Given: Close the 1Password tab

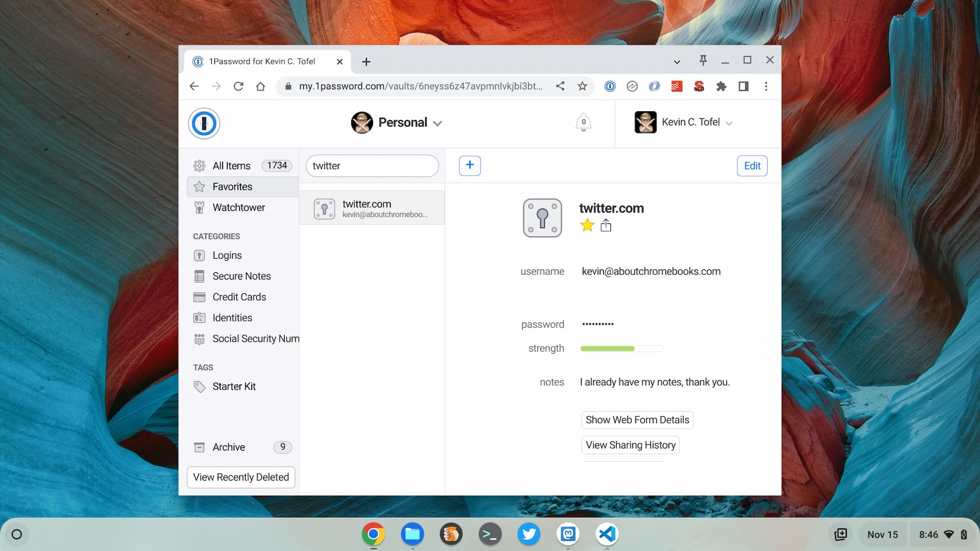Looking at the screenshot, I should pos(339,62).
